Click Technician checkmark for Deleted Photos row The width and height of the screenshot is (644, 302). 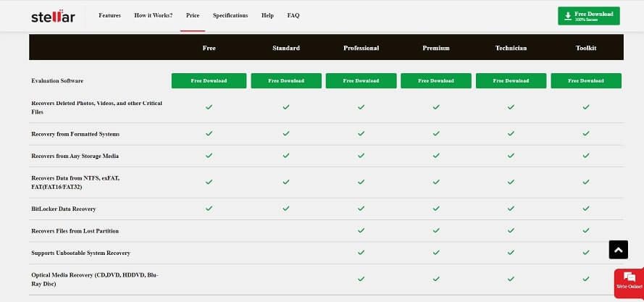coord(511,107)
